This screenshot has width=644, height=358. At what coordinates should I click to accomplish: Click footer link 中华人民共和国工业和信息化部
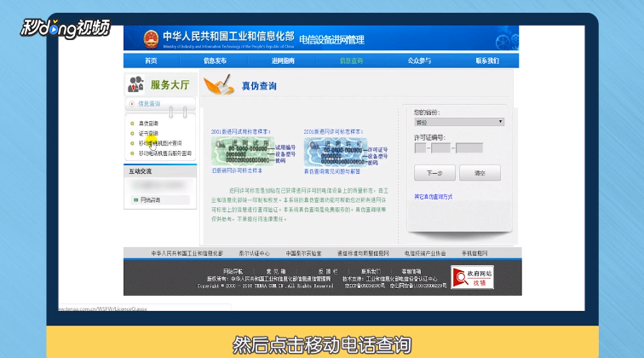[x=187, y=253]
